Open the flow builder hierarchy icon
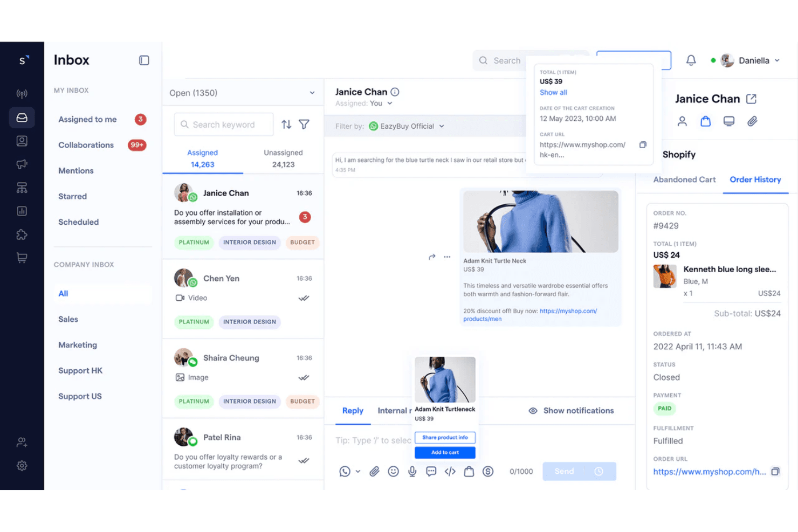The height and width of the screenshot is (532, 798). [x=22, y=188]
